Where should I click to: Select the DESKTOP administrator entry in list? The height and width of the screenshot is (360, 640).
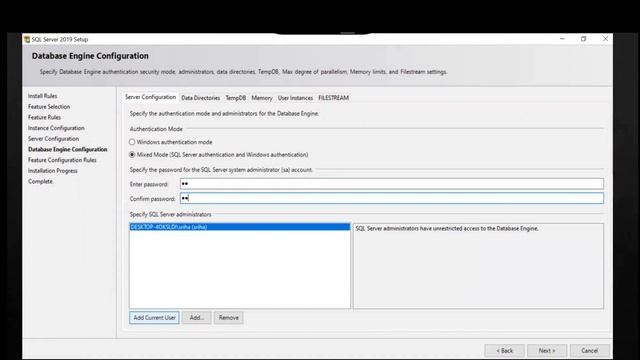[240, 227]
